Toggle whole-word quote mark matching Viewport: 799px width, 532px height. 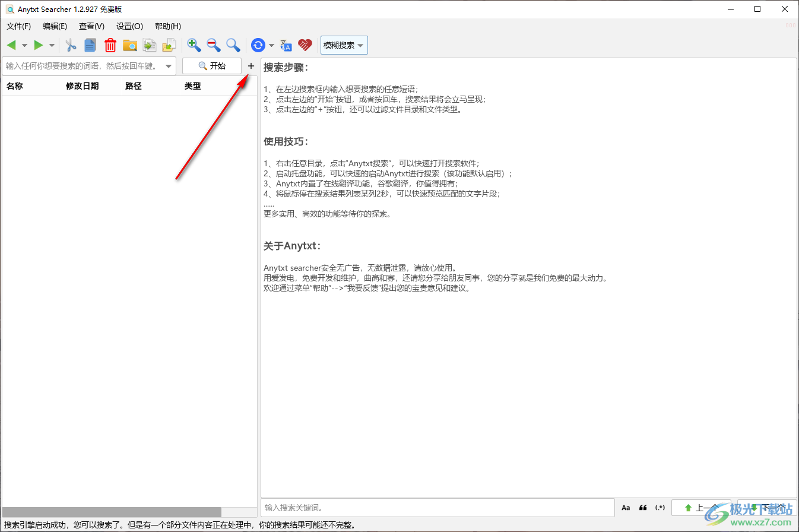coord(643,508)
